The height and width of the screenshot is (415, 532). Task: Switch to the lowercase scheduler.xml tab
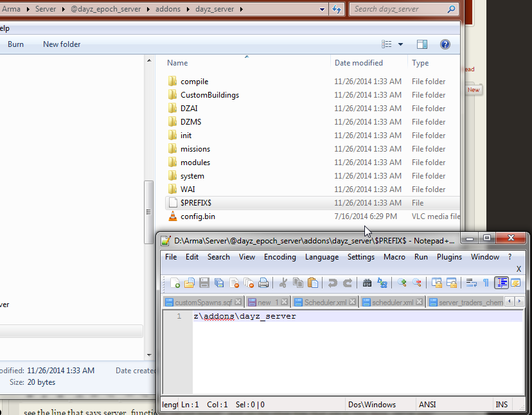pyautogui.click(x=392, y=302)
